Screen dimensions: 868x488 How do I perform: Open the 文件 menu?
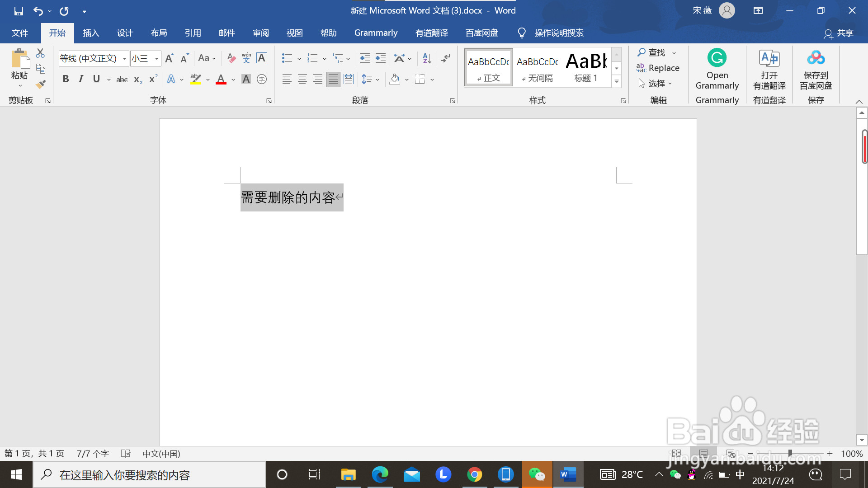pos(20,33)
